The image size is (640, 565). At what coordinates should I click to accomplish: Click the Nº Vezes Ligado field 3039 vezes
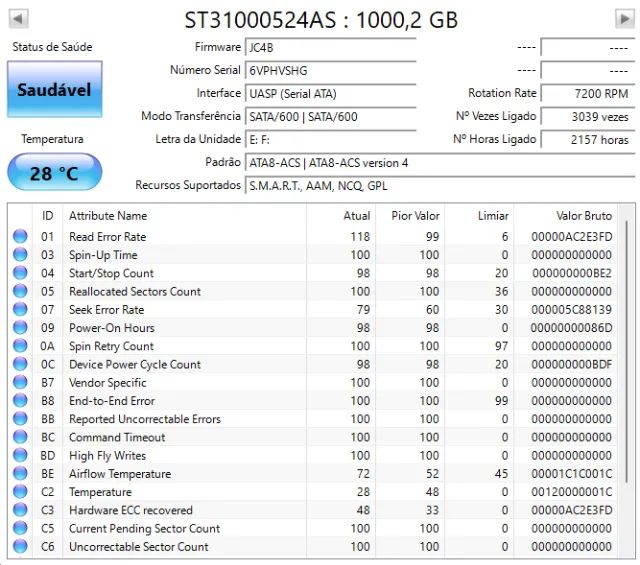click(588, 116)
